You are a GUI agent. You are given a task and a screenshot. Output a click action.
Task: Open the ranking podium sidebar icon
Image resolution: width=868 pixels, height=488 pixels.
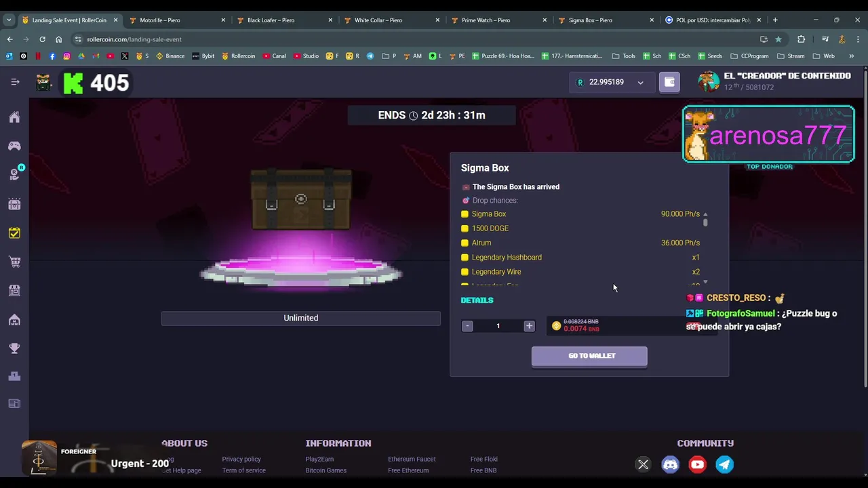click(x=14, y=376)
